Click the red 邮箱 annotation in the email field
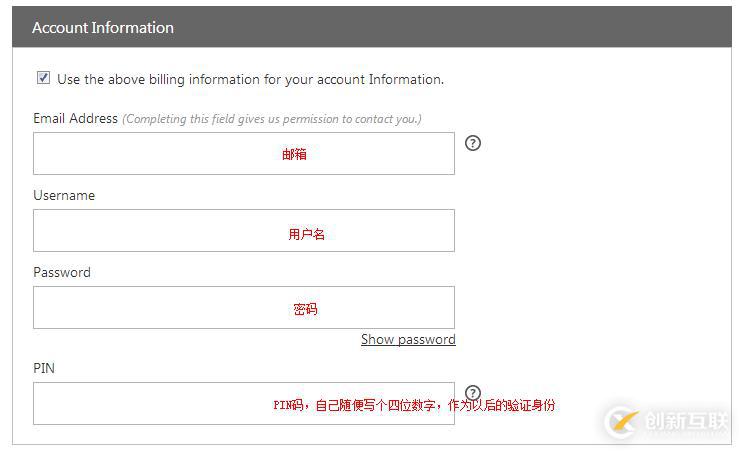This screenshot has height=451, width=739. point(294,155)
